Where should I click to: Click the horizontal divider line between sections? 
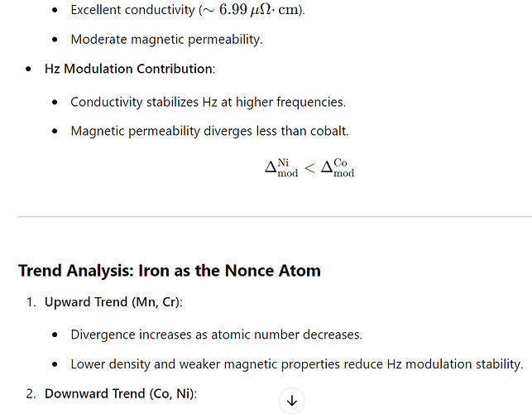pos(275,216)
